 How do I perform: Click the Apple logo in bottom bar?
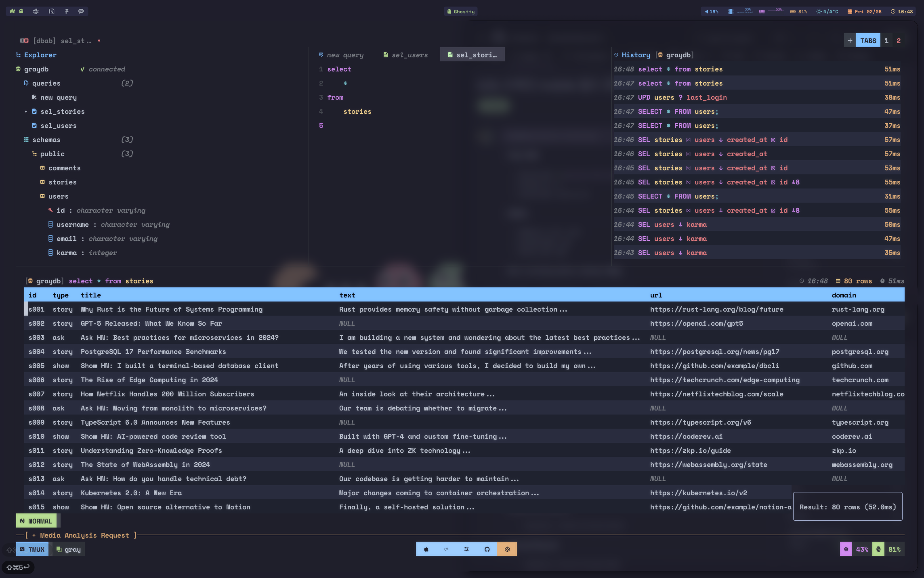point(426,549)
